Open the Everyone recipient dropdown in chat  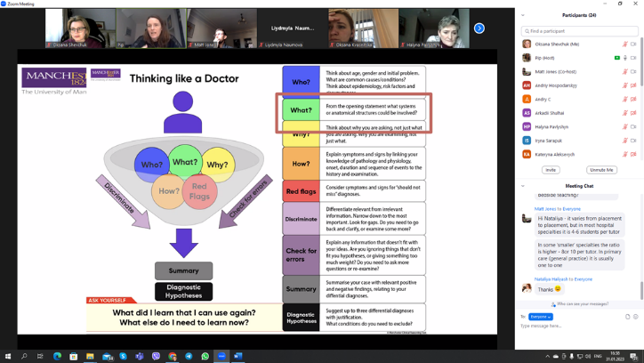(x=541, y=317)
